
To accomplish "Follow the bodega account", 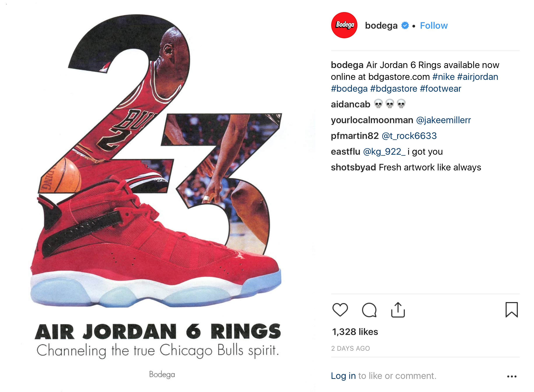I will tap(434, 25).
